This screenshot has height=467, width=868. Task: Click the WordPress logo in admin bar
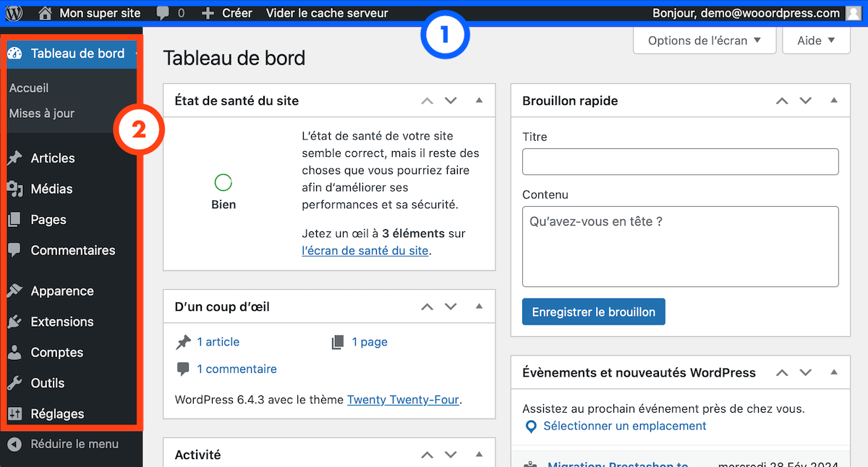point(14,13)
